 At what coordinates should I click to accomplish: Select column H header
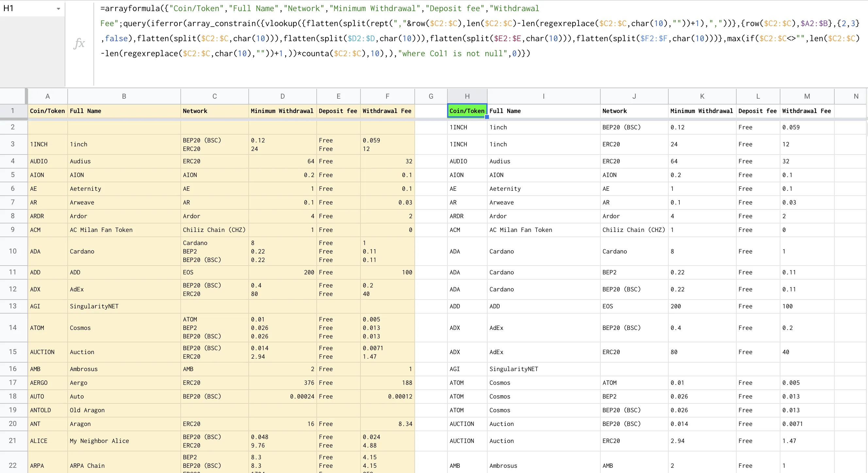pyautogui.click(x=467, y=96)
